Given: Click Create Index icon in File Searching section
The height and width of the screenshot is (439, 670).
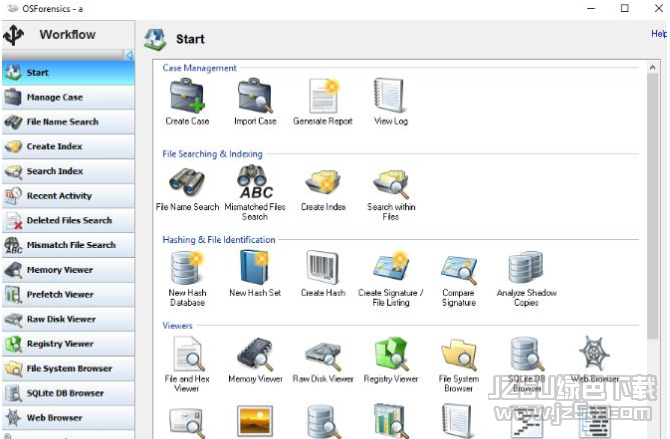Looking at the screenshot, I should point(323,182).
